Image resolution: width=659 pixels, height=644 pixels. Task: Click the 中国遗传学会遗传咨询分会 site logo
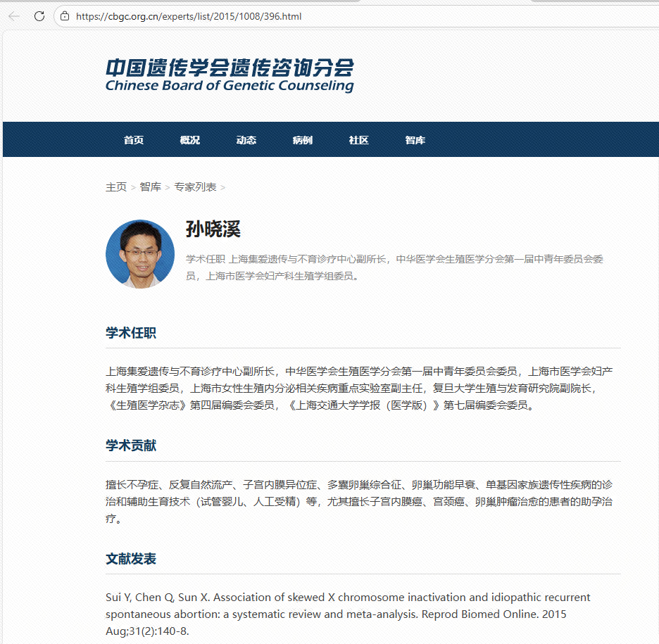[x=230, y=75]
